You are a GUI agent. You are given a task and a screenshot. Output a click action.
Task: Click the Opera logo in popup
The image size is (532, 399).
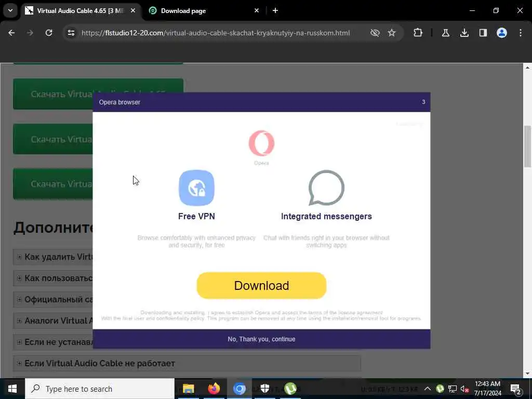pyautogui.click(x=262, y=143)
